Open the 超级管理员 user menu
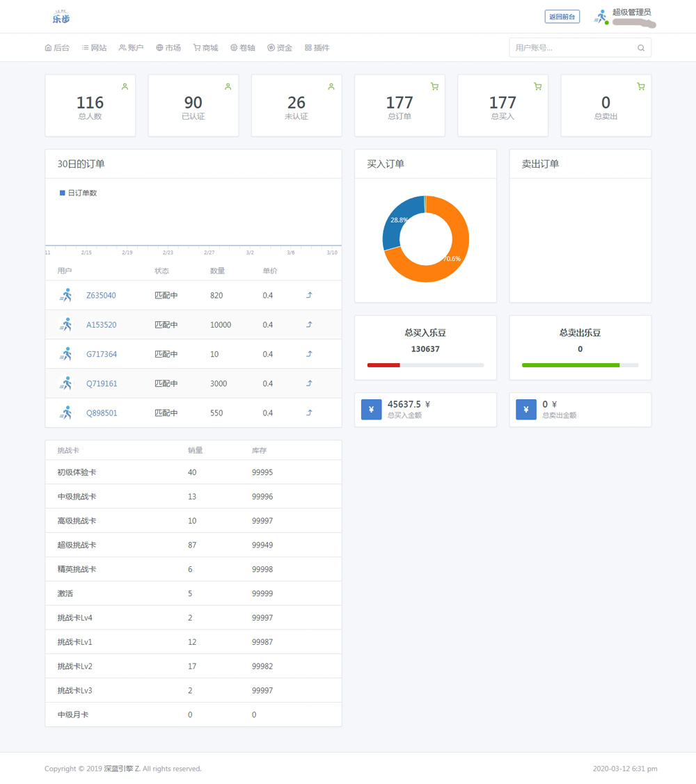Screen dimensions: 696x784 click(x=631, y=13)
